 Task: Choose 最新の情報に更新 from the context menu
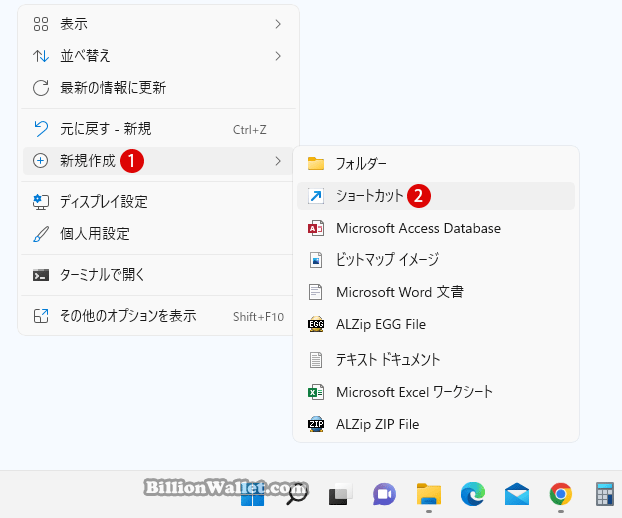[158, 88]
